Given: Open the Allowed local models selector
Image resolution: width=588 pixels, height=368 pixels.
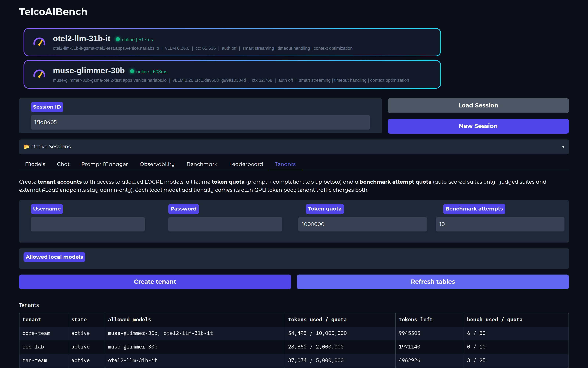Looking at the screenshot, I should (294, 259).
